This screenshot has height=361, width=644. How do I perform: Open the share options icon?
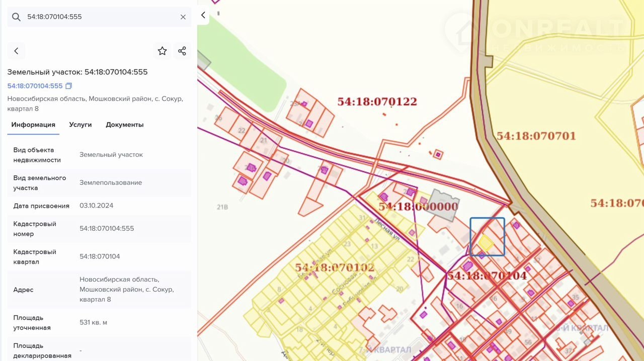182,51
